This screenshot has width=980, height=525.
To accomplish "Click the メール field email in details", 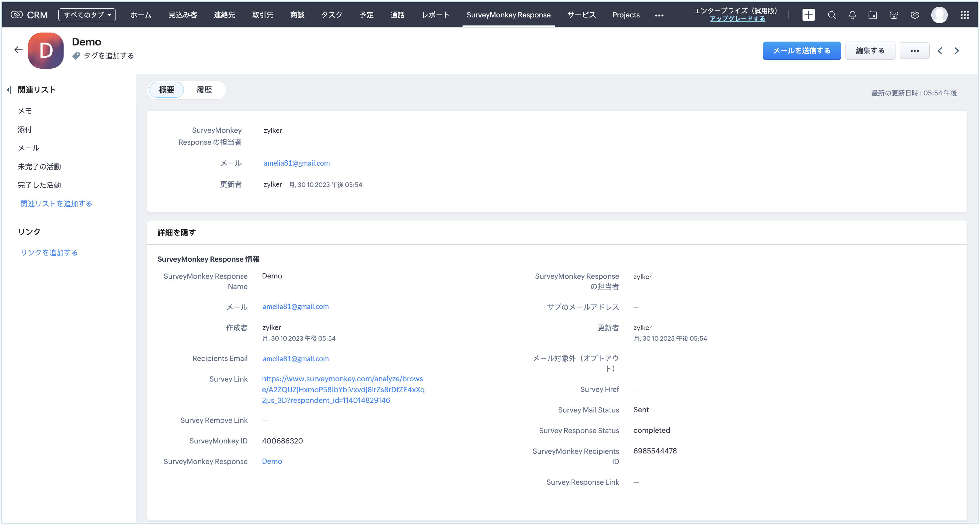I will 295,306.
